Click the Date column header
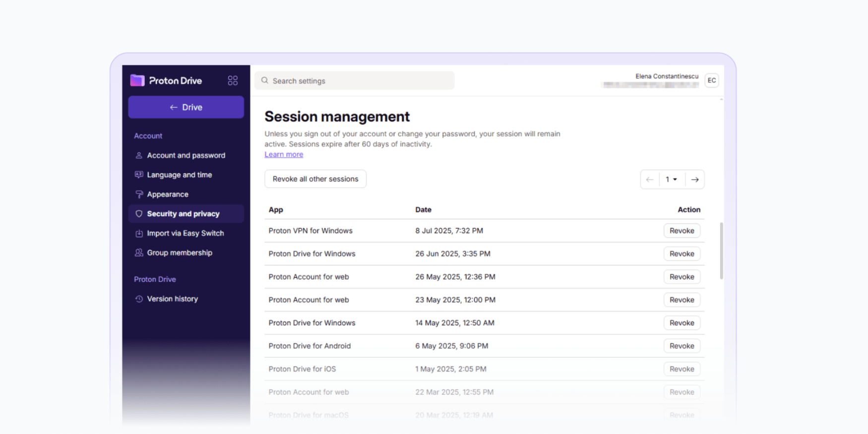This screenshot has width=868, height=434. click(423, 210)
